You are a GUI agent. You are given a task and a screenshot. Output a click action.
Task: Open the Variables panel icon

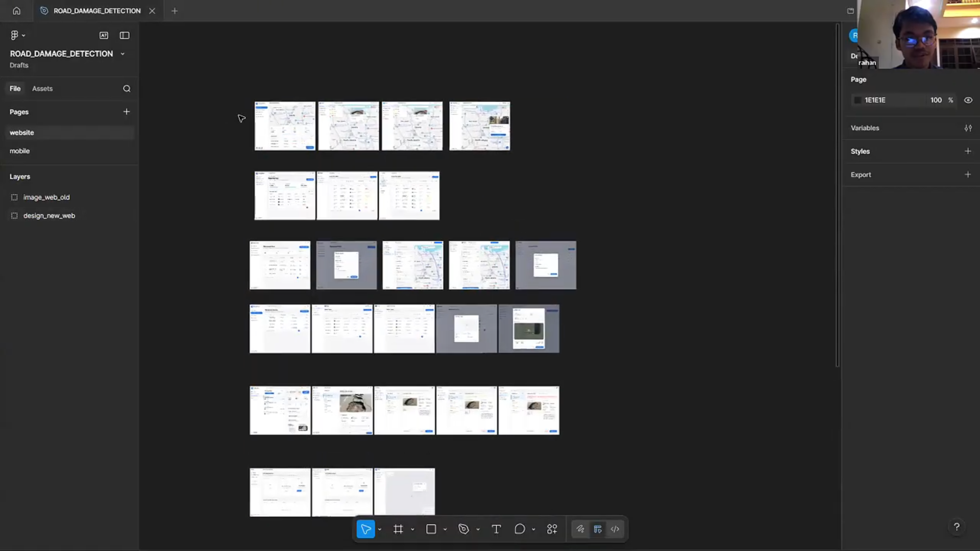[x=968, y=128]
